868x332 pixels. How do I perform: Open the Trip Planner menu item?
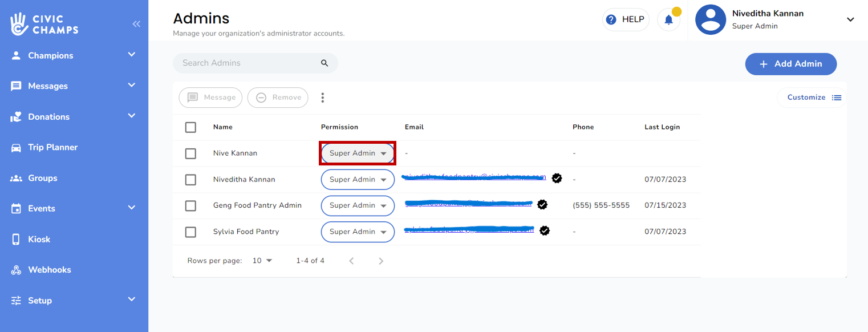(52, 147)
